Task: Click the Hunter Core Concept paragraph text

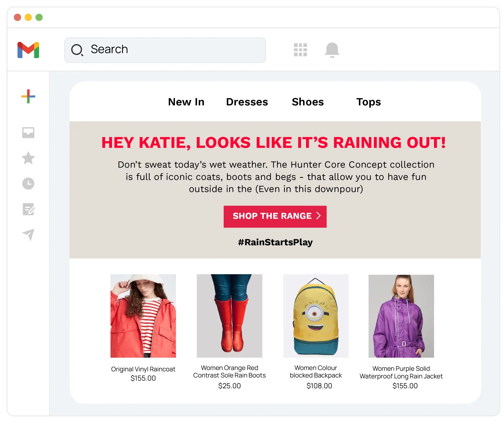Action: [276, 177]
